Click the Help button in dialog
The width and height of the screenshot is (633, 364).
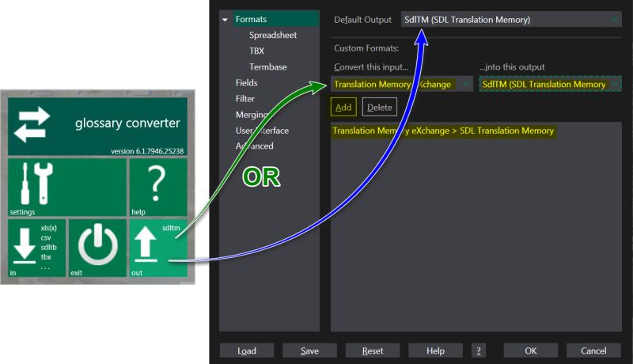pos(436,351)
